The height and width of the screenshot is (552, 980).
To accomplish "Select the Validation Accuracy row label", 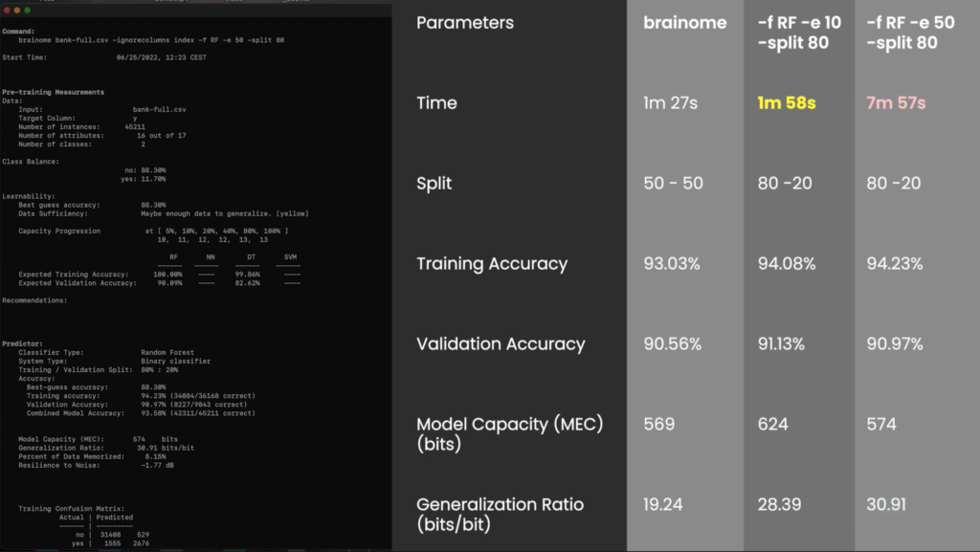I will click(x=501, y=343).
